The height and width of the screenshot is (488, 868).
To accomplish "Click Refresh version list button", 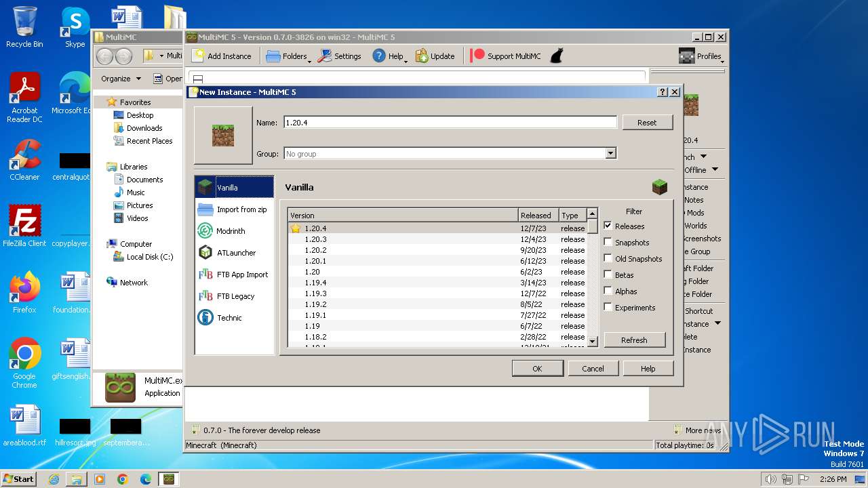I will click(634, 340).
